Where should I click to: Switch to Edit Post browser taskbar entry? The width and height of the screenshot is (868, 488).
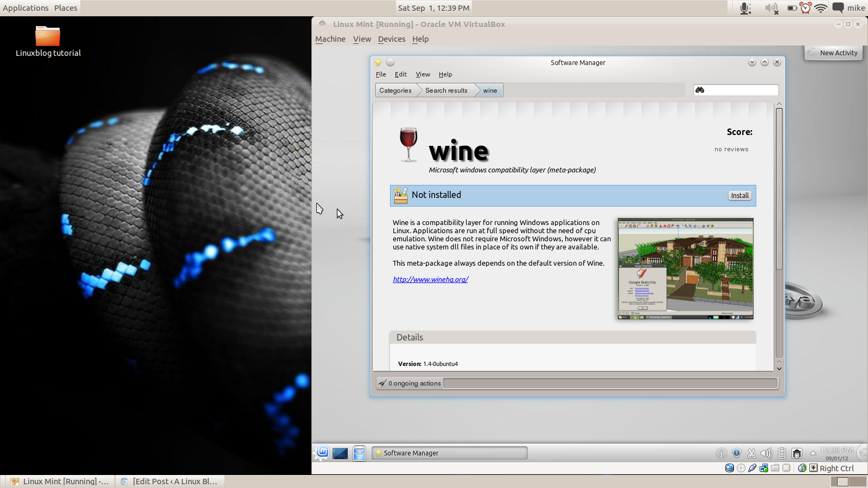coord(170,481)
